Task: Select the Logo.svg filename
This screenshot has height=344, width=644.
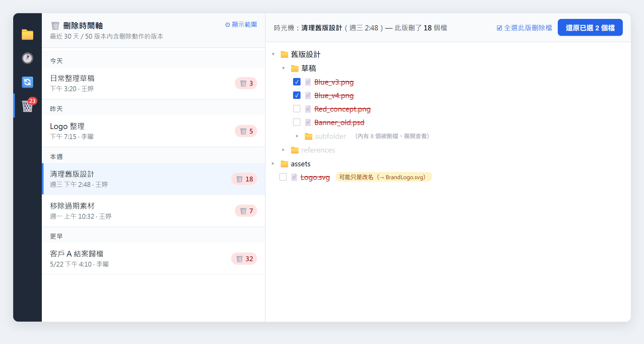Action: coord(315,177)
